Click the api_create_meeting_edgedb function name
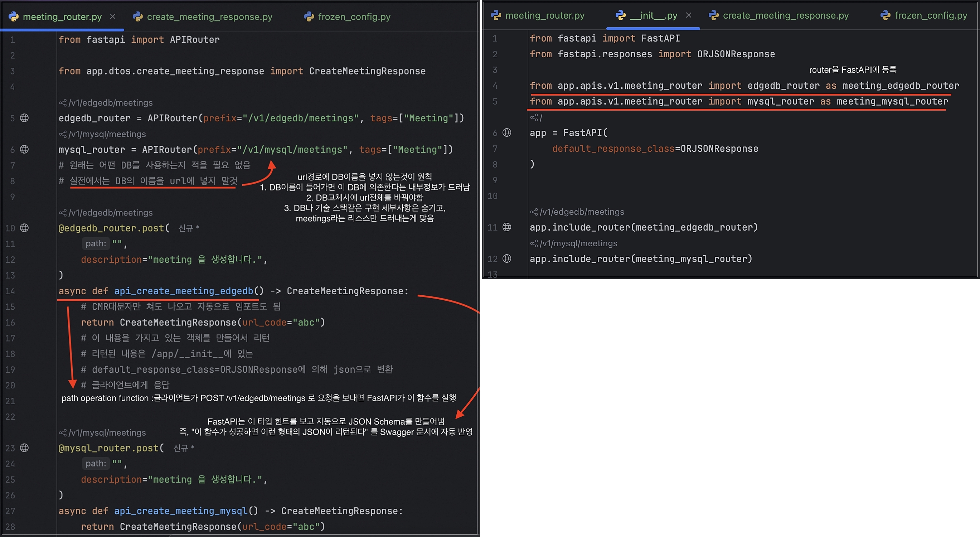980x537 pixels. (183, 291)
